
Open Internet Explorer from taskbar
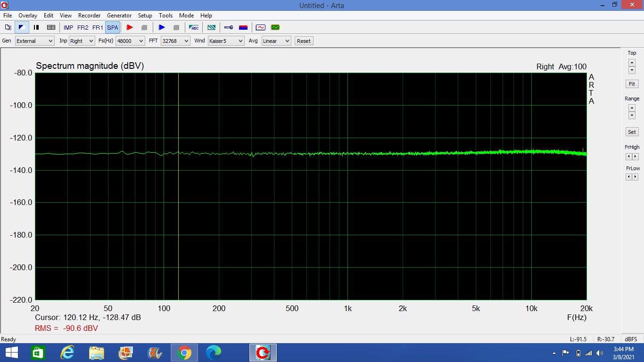click(x=67, y=353)
